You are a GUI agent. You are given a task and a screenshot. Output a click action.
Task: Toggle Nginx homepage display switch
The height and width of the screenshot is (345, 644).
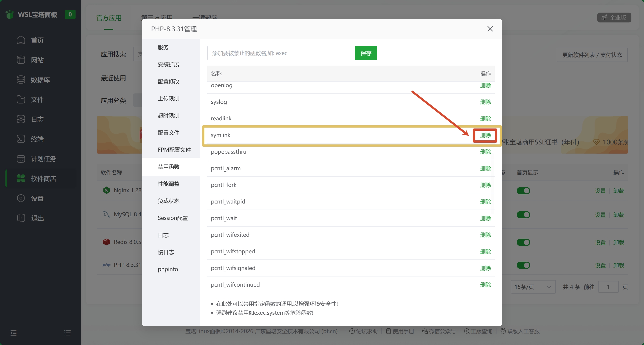(x=523, y=191)
